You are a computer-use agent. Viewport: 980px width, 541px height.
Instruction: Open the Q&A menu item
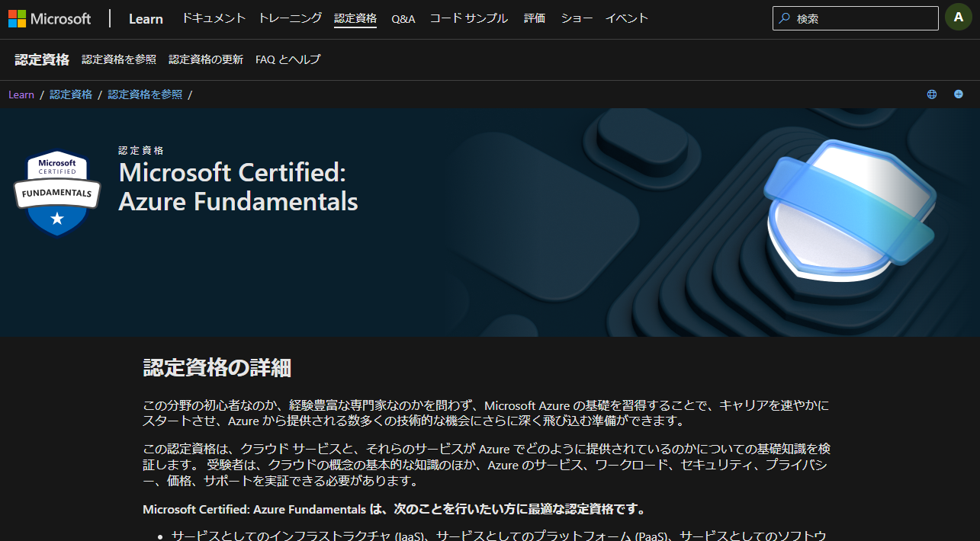403,19
